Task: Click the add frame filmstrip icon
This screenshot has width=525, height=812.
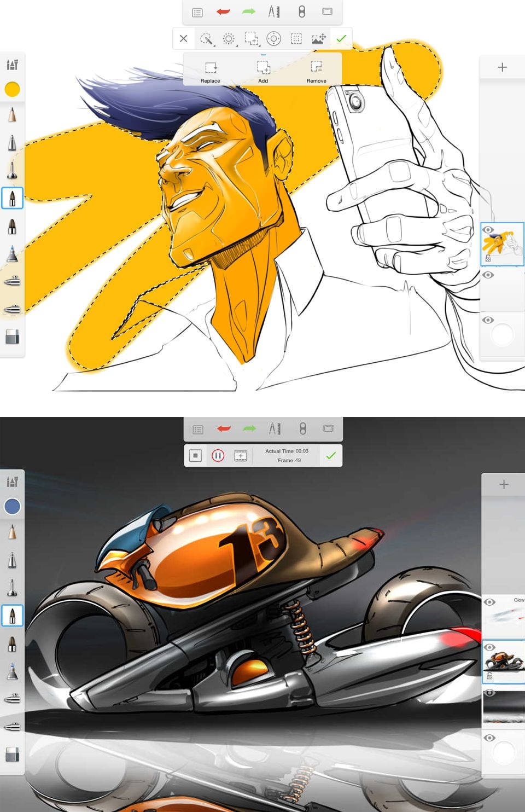Action: pos(240,456)
